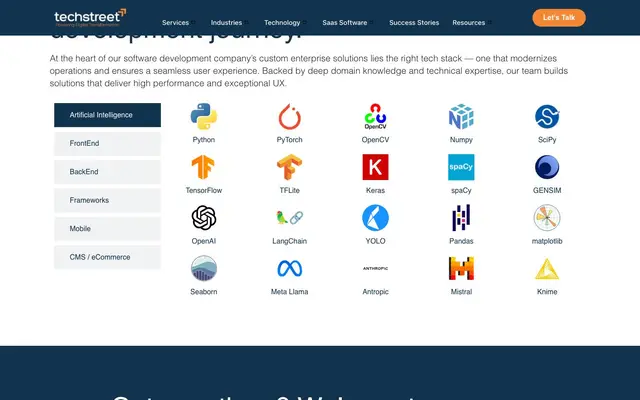This screenshot has width=640, height=400.
Task: Click the TFLite icon
Action: pos(289,167)
